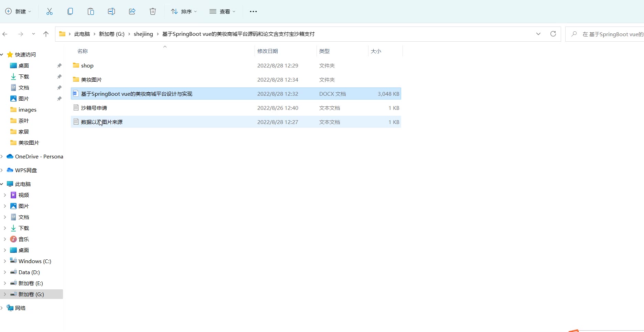Select the shop folder
Image resolution: width=644 pixels, height=332 pixels.
(87, 65)
